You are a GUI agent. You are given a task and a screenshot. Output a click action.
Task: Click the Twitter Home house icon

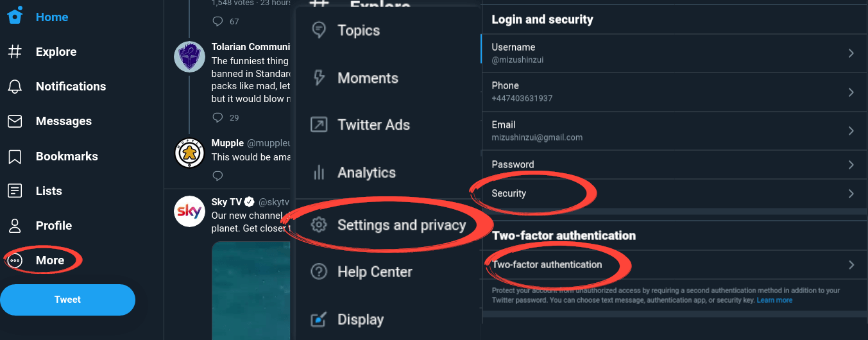(15, 15)
